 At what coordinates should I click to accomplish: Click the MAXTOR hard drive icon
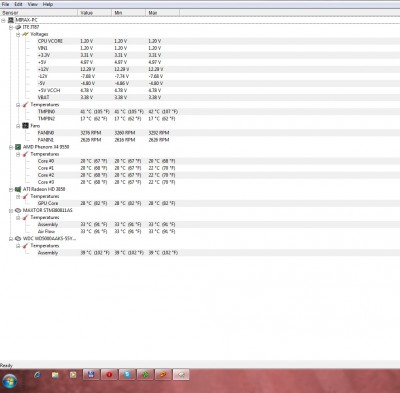click(x=18, y=210)
